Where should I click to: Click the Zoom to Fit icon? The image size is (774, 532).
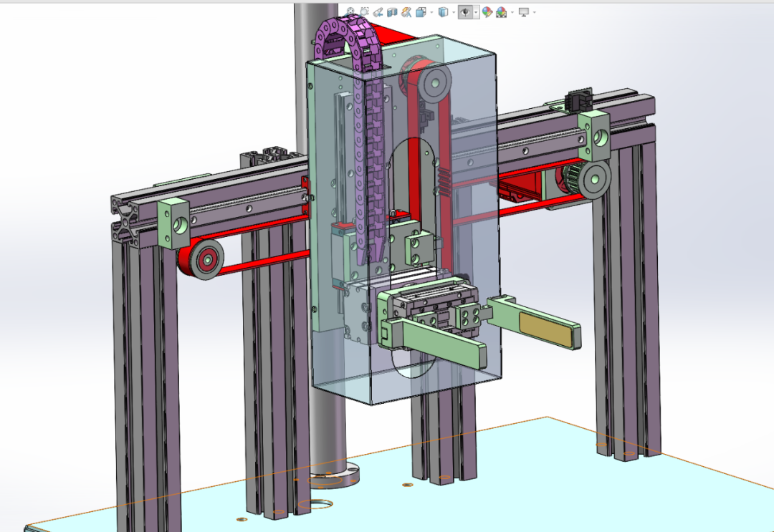[350, 11]
